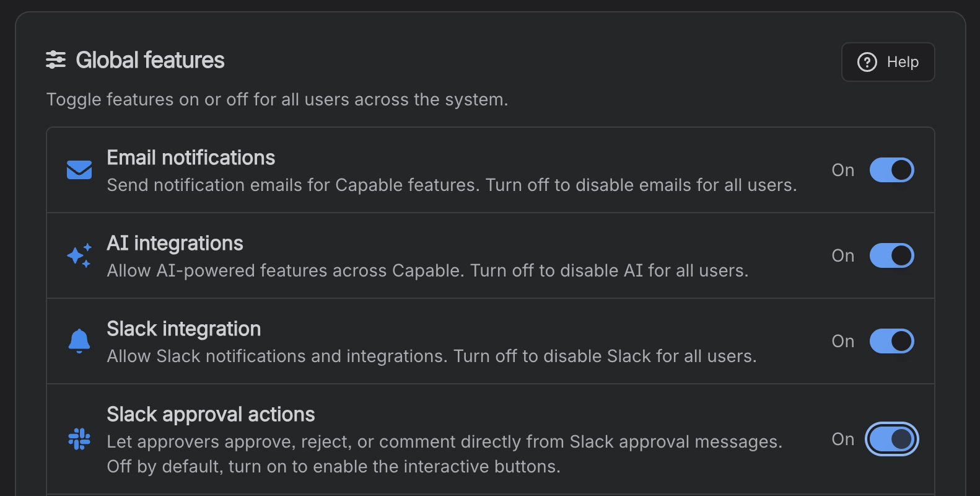
Task: Select the Email notifications title
Action: (x=191, y=157)
